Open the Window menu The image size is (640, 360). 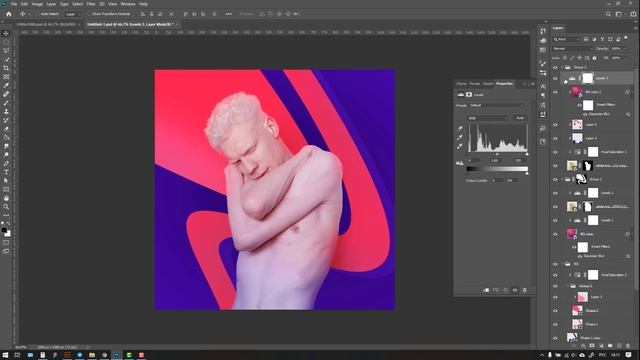click(x=128, y=4)
